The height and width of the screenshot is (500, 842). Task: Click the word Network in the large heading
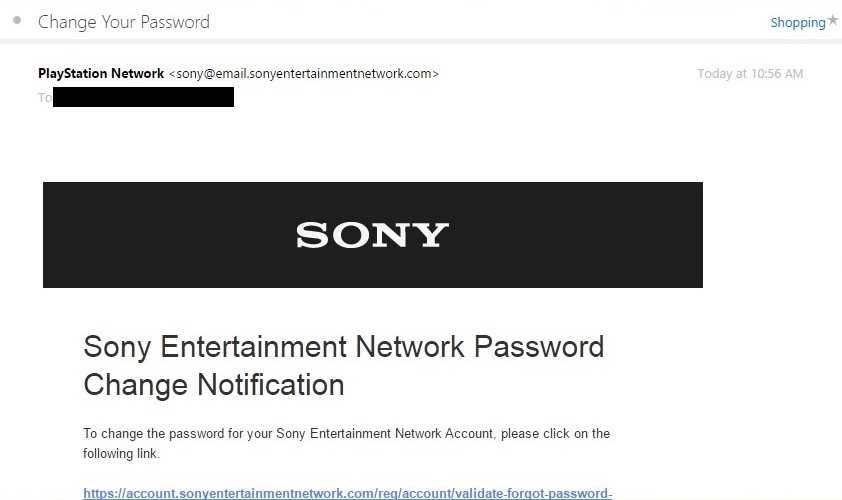[x=410, y=346]
